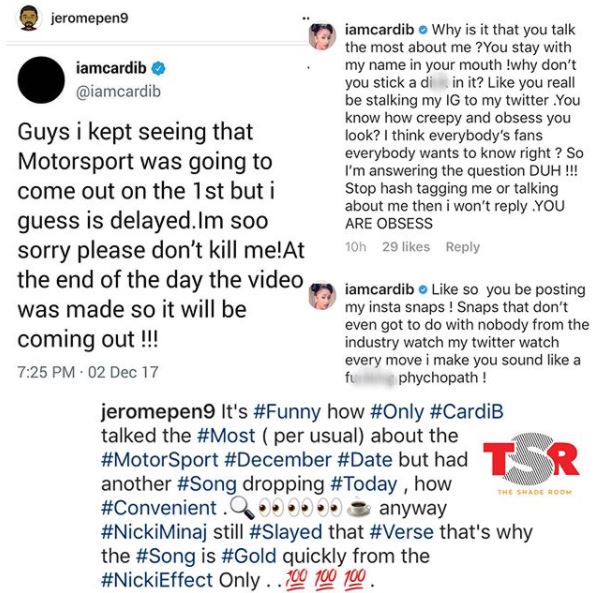Open the #Convenient hashtag

(x=159, y=508)
